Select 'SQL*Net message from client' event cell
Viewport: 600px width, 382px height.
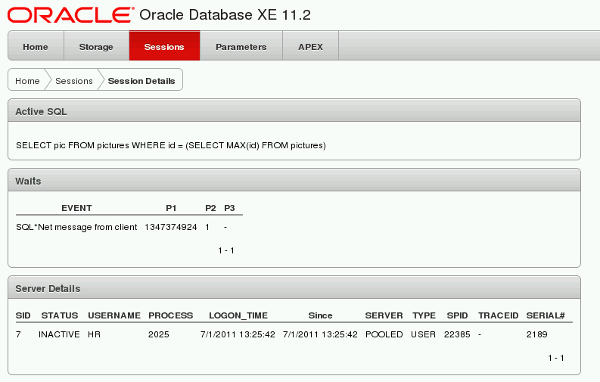77,227
